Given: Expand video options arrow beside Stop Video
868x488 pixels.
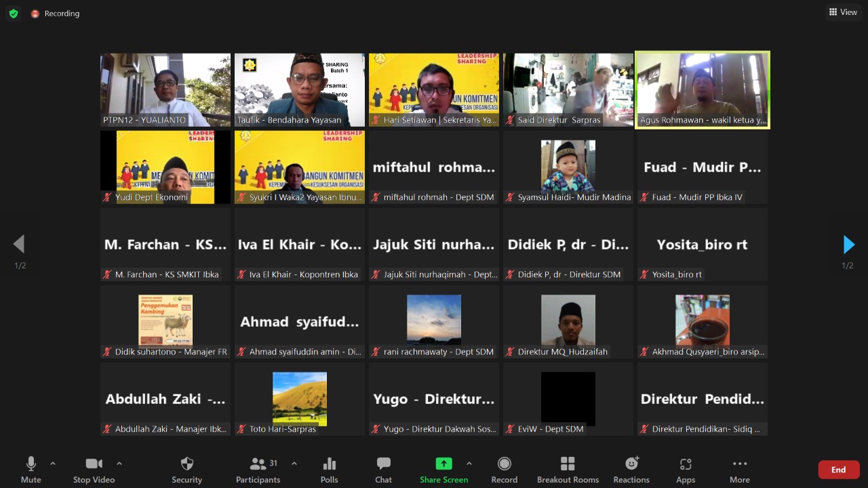Looking at the screenshot, I should [119, 464].
